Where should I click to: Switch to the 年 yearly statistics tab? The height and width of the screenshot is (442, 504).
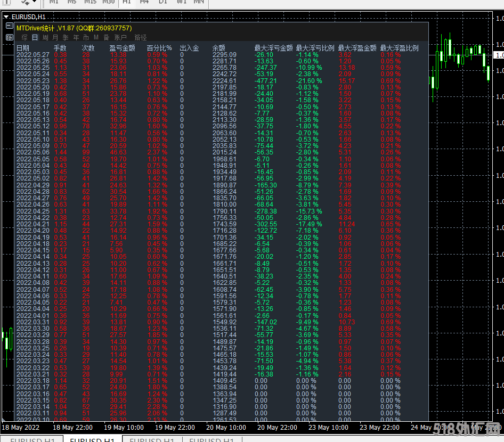(x=76, y=38)
